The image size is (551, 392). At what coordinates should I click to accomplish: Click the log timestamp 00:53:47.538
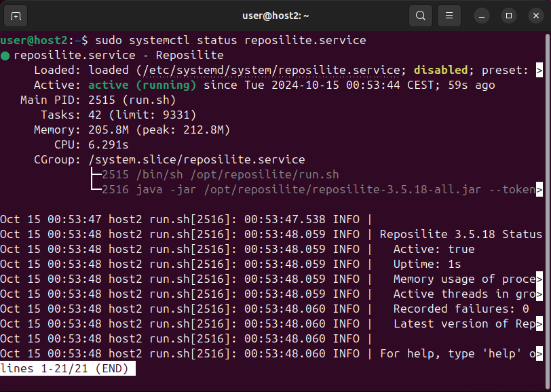click(284, 220)
